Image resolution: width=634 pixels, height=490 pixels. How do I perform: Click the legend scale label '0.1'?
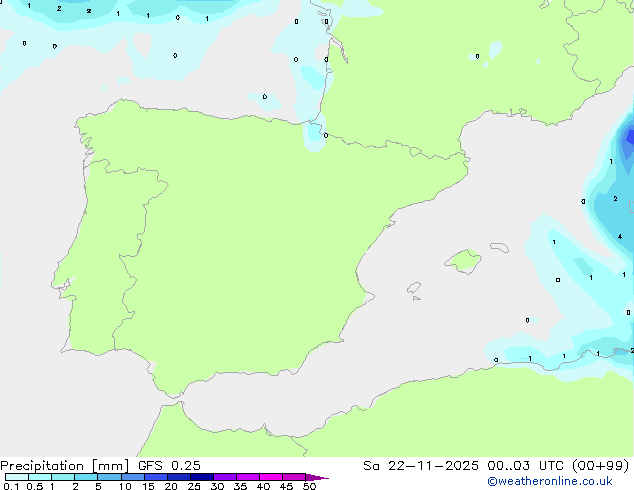[11, 486]
